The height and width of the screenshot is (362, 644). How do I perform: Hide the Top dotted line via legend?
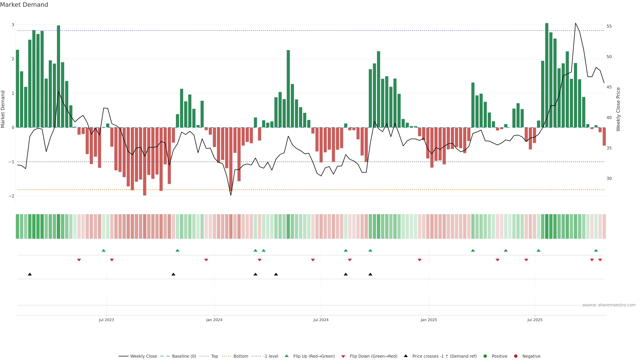coord(214,356)
